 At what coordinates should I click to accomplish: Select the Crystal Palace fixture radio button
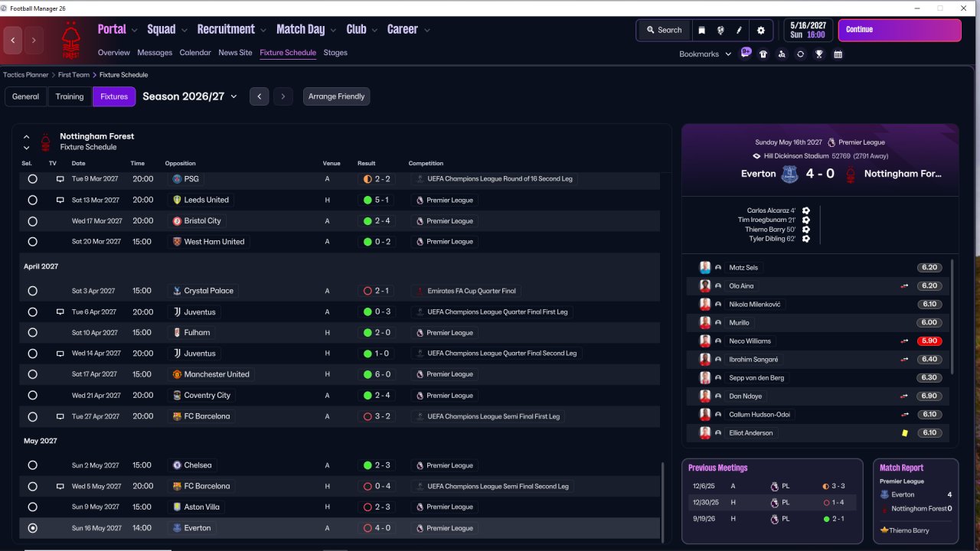tap(32, 291)
